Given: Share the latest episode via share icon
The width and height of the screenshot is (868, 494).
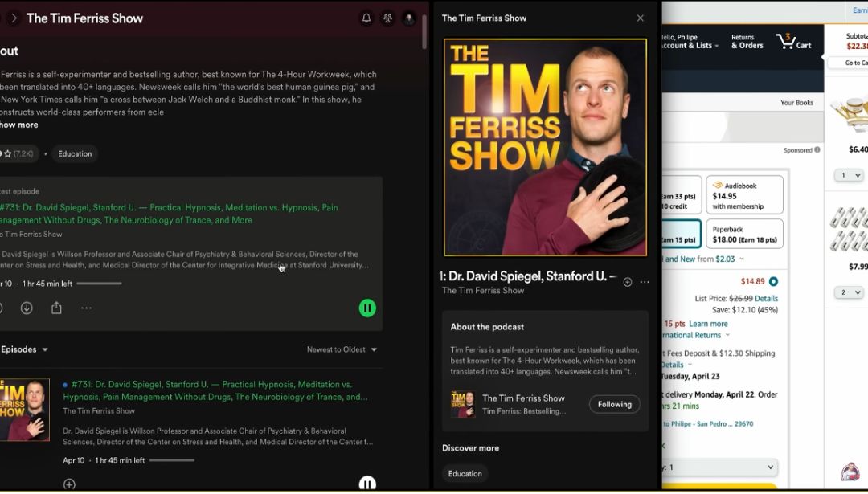Looking at the screenshot, I should tap(56, 308).
